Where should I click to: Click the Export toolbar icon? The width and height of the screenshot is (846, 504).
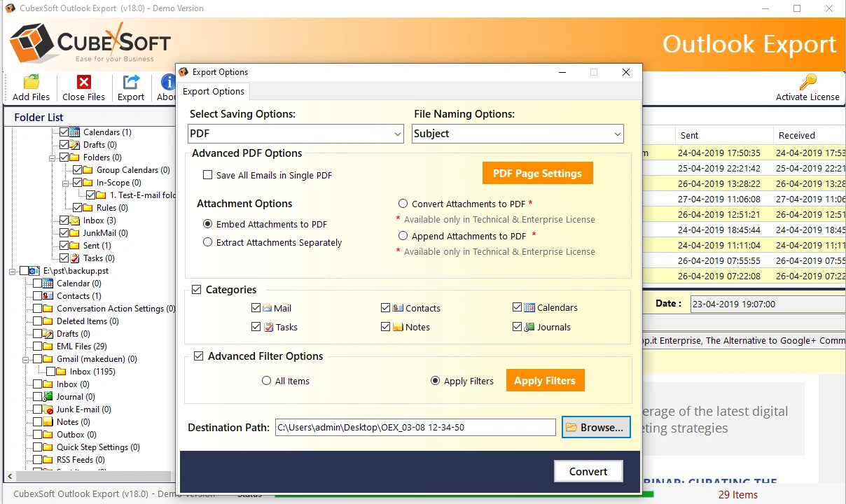click(x=131, y=82)
